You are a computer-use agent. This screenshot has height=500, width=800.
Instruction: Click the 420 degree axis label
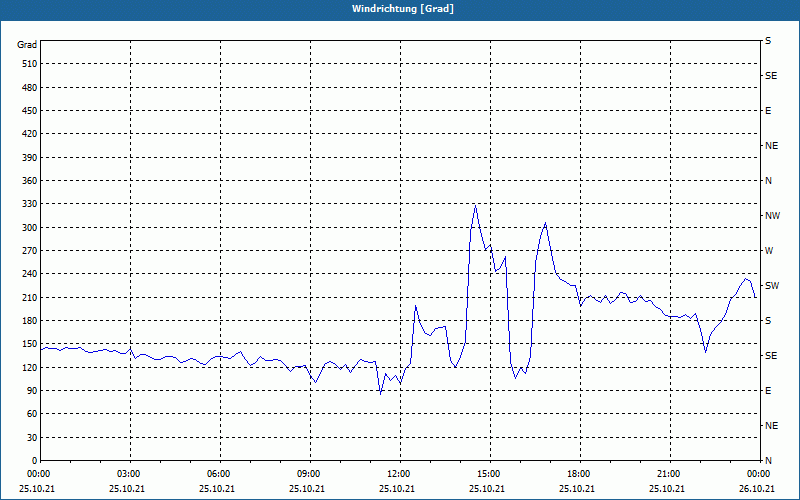coord(29,134)
